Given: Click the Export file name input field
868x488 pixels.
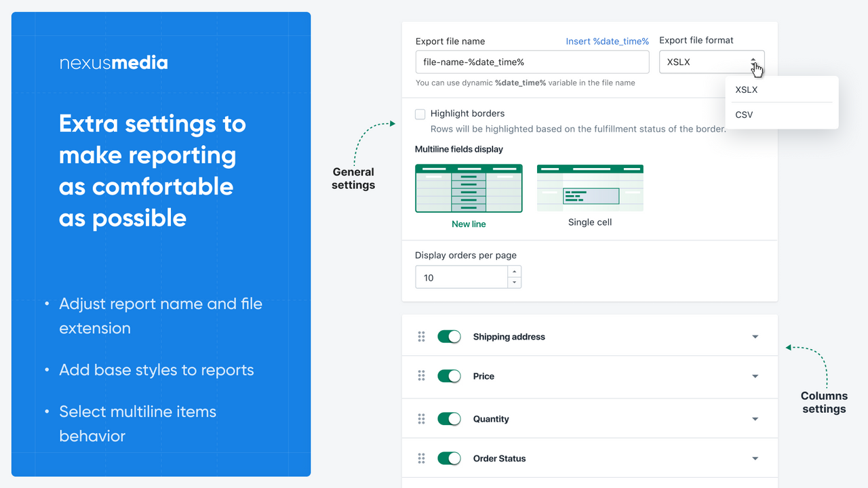Looking at the screenshot, I should click(x=532, y=62).
